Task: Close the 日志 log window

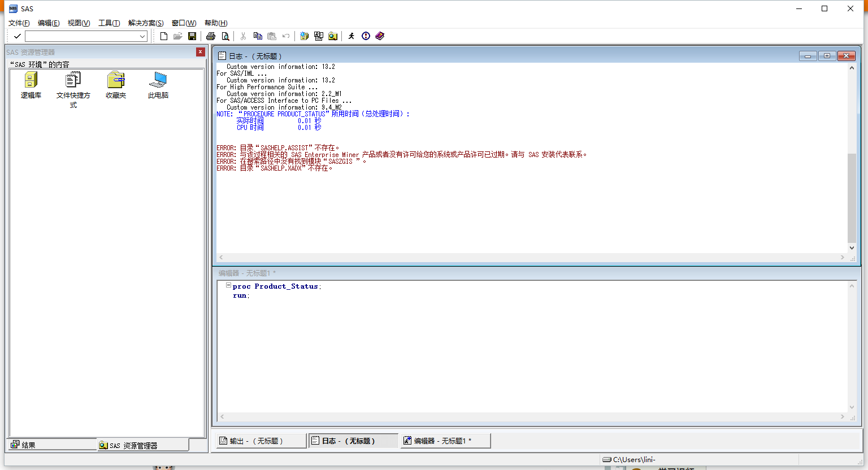Action: click(x=846, y=56)
